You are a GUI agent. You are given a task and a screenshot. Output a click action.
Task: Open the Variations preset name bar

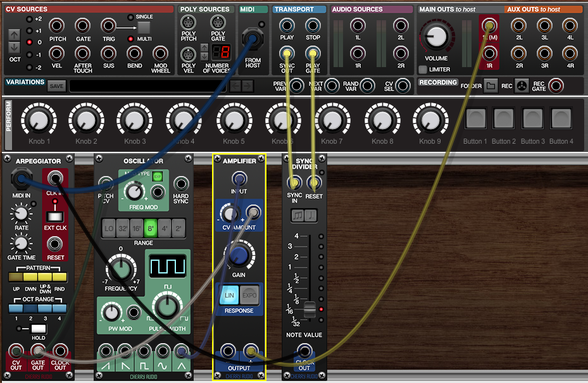tap(146, 86)
